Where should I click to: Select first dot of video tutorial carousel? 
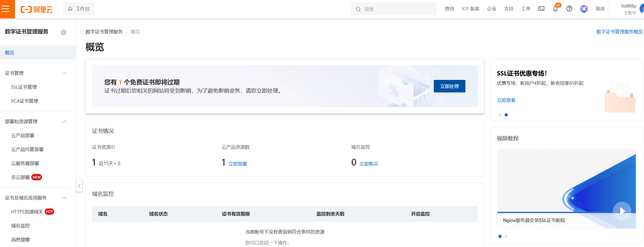tap(500, 236)
